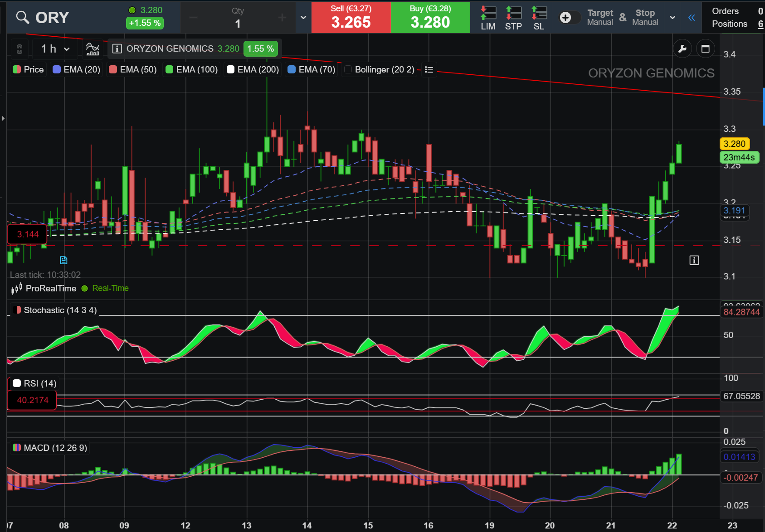Expand the quantity options dropdown arrow
The image size is (765, 532).
303,17
